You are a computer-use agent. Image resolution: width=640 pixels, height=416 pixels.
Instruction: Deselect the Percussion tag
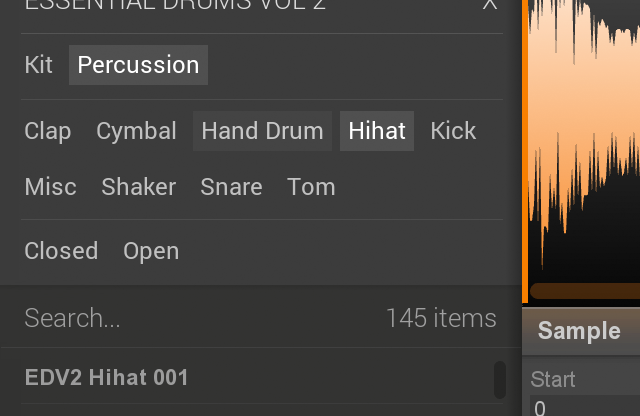point(138,65)
